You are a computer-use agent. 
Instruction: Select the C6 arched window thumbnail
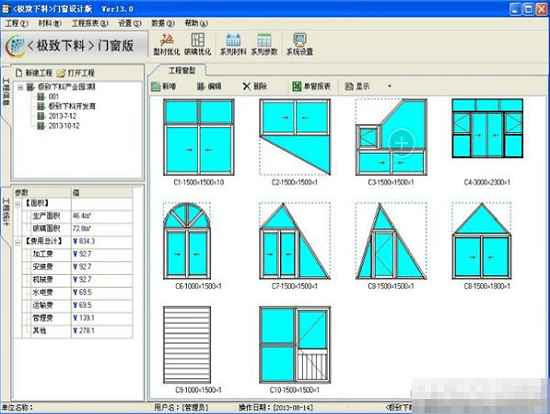(x=187, y=241)
